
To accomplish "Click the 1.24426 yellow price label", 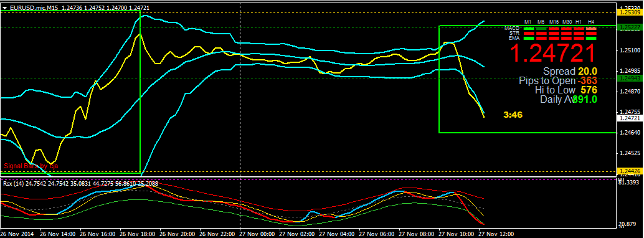I will (x=630, y=171).
